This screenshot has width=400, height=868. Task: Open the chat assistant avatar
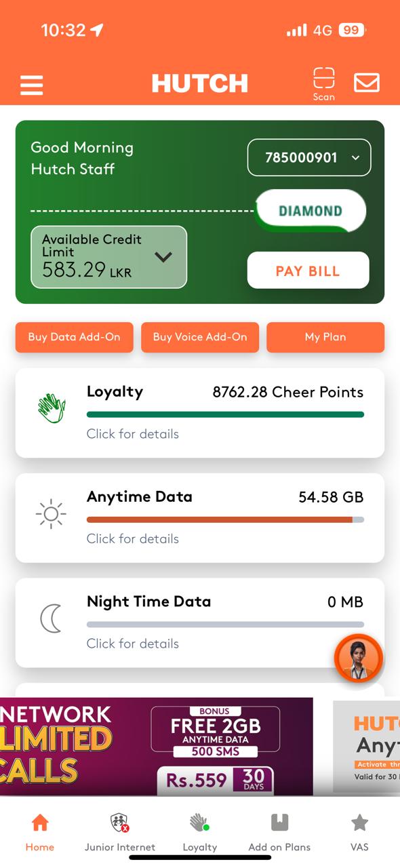pyautogui.click(x=359, y=658)
